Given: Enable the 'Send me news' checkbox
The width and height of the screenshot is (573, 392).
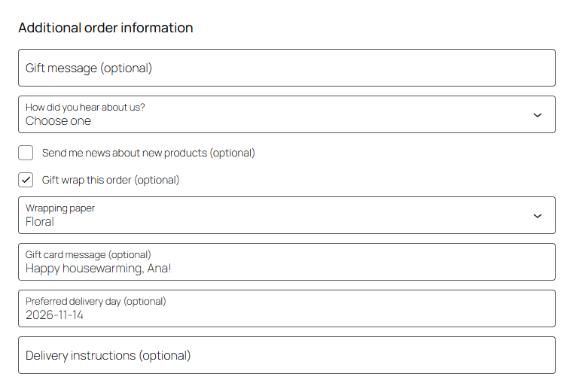Looking at the screenshot, I should click(26, 153).
